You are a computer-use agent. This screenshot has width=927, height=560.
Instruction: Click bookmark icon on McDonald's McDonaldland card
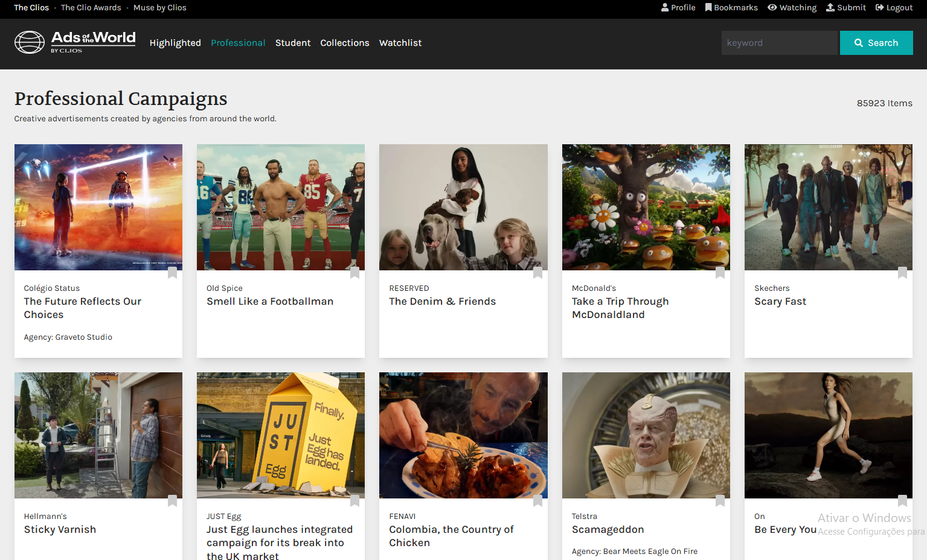tap(720, 273)
